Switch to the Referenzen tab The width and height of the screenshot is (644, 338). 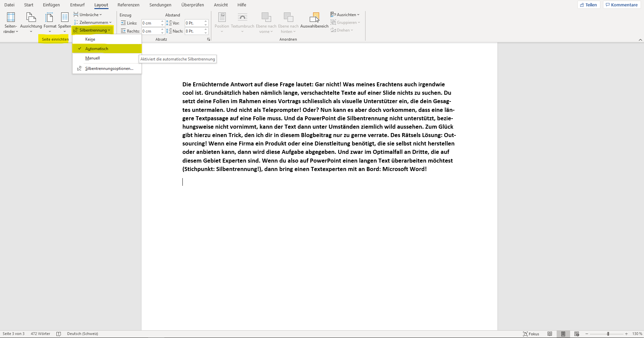tap(128, 5)
